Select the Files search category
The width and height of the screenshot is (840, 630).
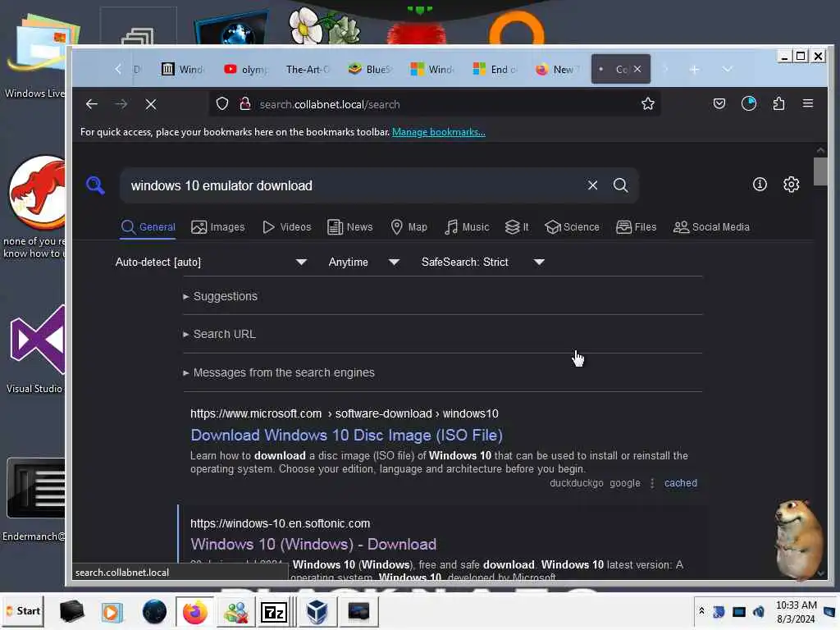pos(636,227)
